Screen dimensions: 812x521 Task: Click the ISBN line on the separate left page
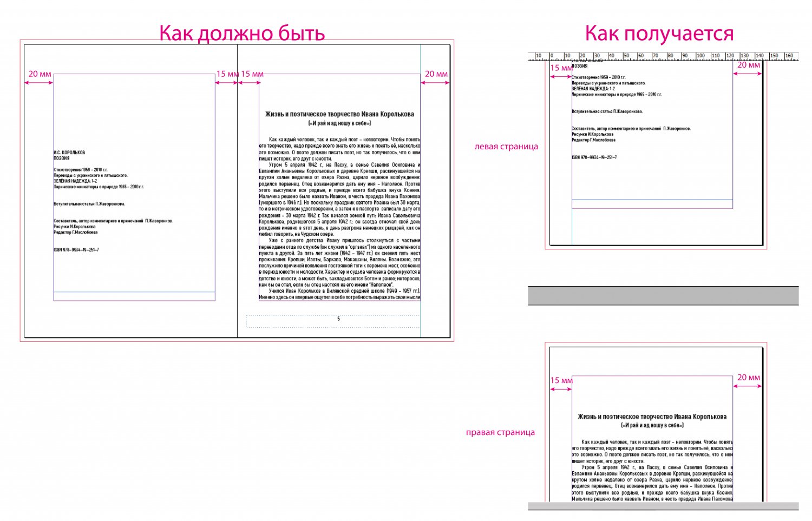pyautogui.click(x=594, y=157)
